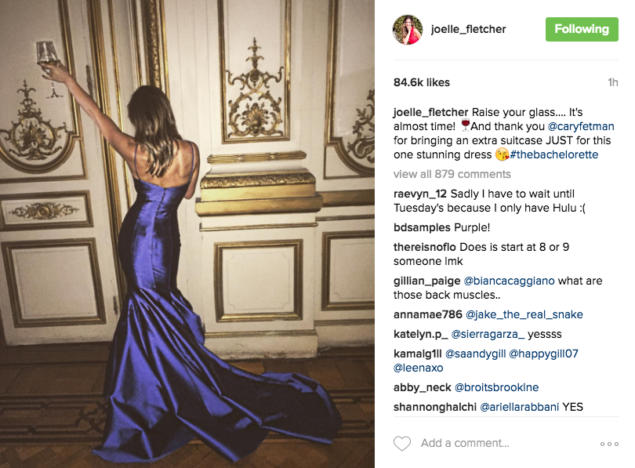View 84.6k likes list
The height and width of the screenshot is (468, 635).
coord(422,82)
